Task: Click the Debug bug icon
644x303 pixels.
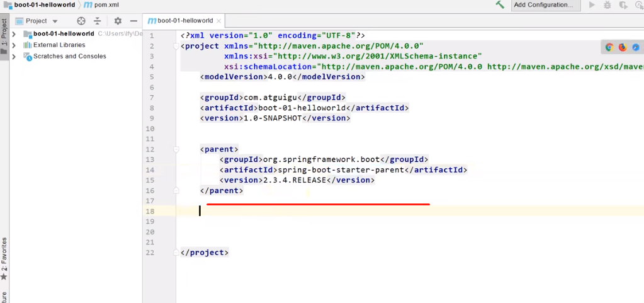Action: 607,5
